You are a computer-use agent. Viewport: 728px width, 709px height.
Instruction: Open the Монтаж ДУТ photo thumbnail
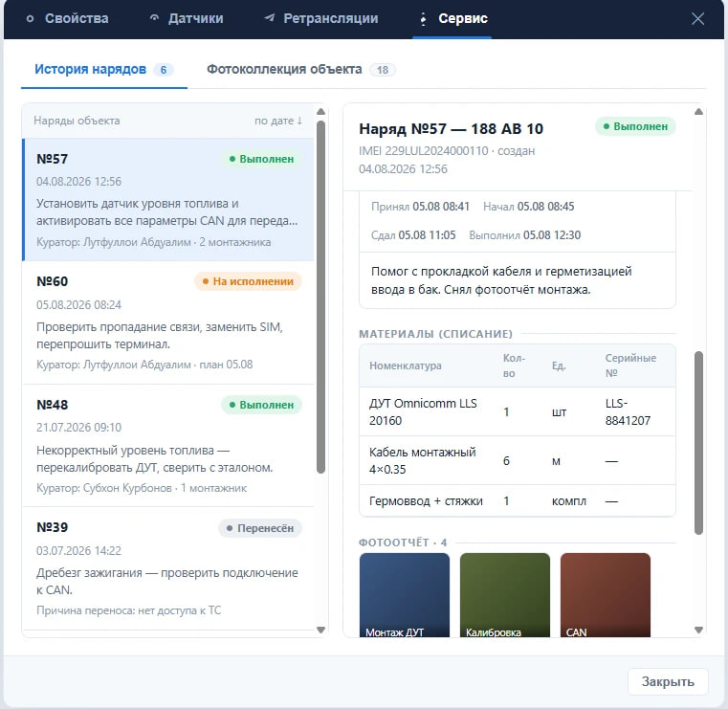point(405,595)
